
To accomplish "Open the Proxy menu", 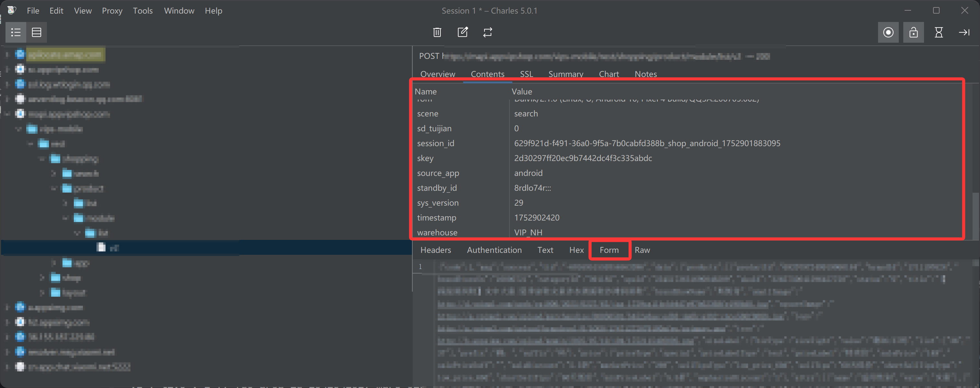I will click(x=112, y=11).
